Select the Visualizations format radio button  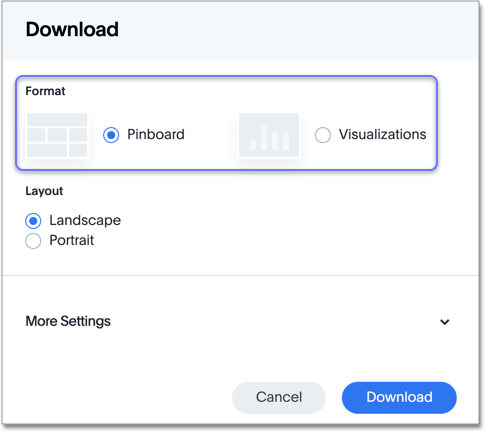pos(323,135)
